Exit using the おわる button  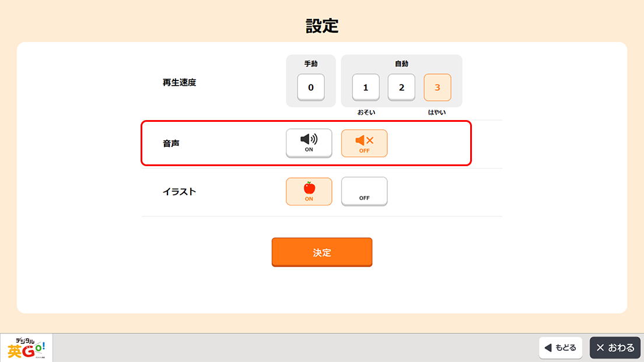615,348
